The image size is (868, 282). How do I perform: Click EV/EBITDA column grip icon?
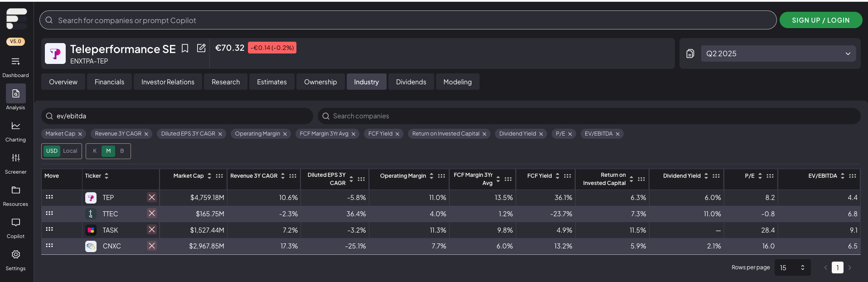tap(853, 176)
